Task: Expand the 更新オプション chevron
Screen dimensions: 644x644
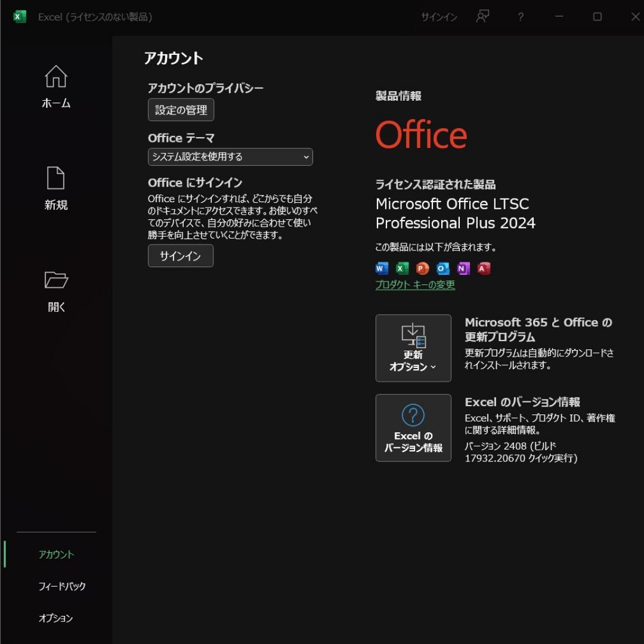Action: click(433, 368)
